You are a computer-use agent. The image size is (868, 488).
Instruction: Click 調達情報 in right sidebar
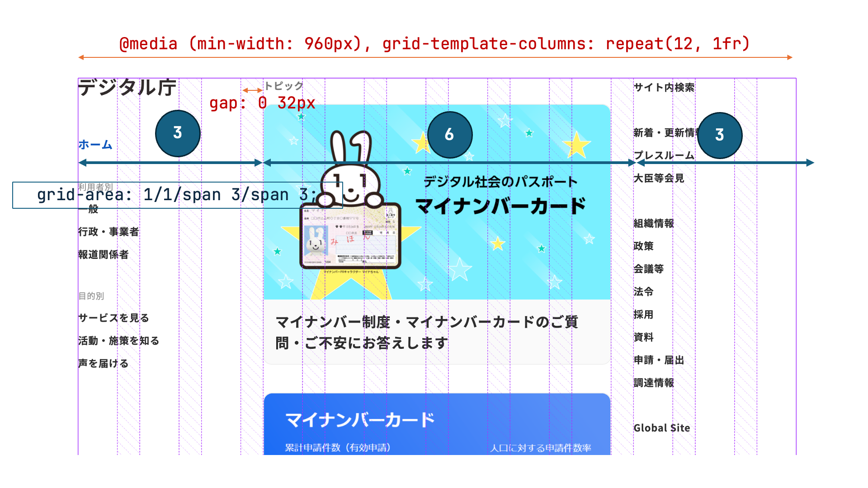(x=654, y=383)
